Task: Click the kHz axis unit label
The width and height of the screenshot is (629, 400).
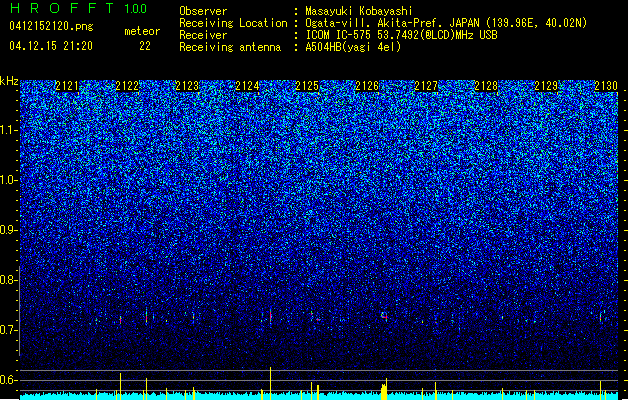Action: coord(9,81)
